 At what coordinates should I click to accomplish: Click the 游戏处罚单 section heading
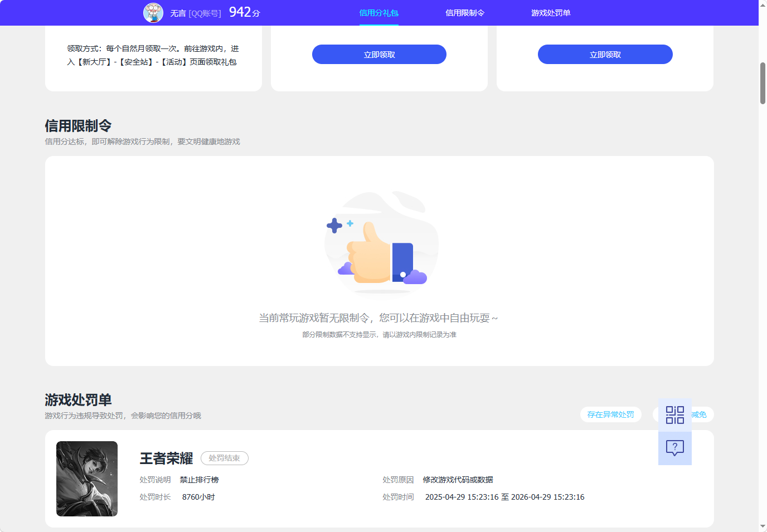[78, 400]
